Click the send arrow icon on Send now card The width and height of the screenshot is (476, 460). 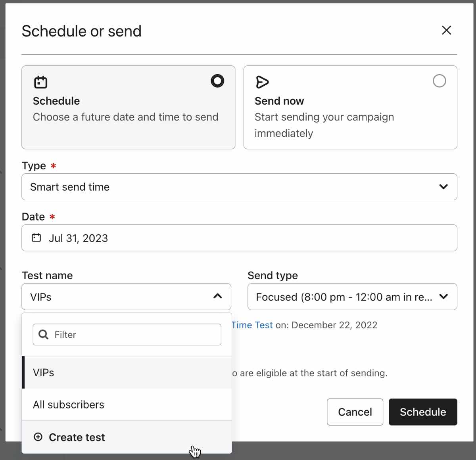pos(262,82)
